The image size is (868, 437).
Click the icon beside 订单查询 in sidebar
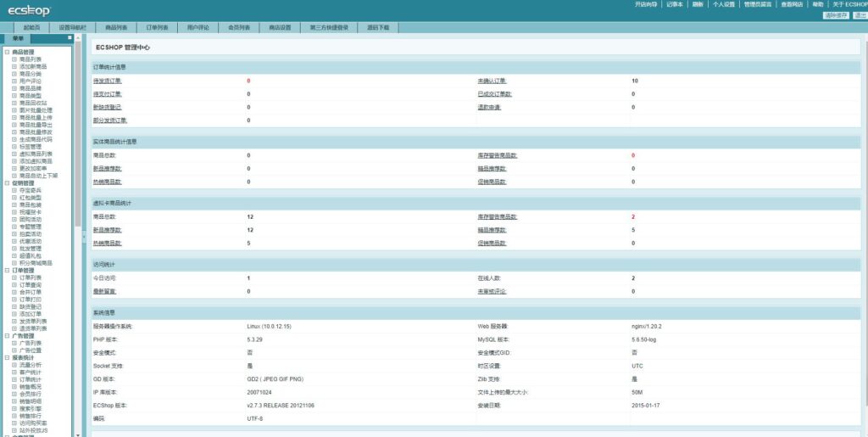[14, 284]
